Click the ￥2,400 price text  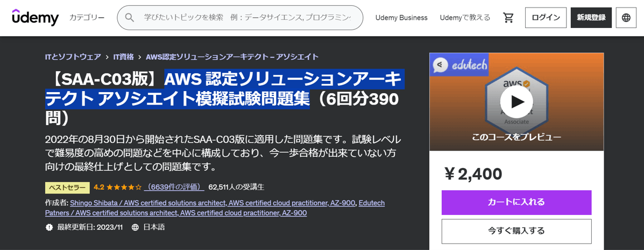[472, 174]
